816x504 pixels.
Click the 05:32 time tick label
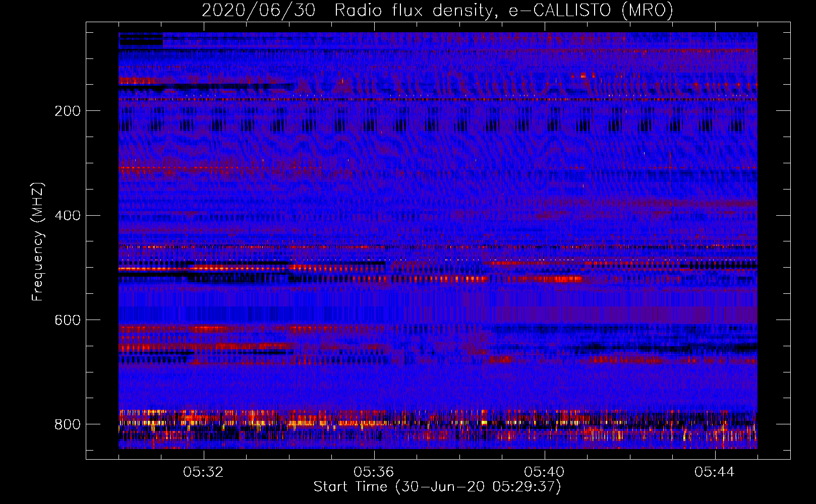203,472
